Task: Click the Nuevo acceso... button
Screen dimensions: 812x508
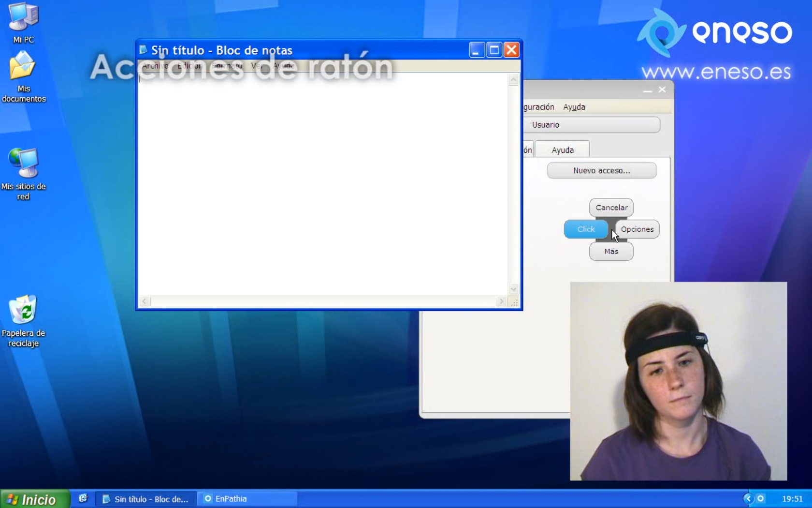Action: pyautogui.click(x=602, y=170)
